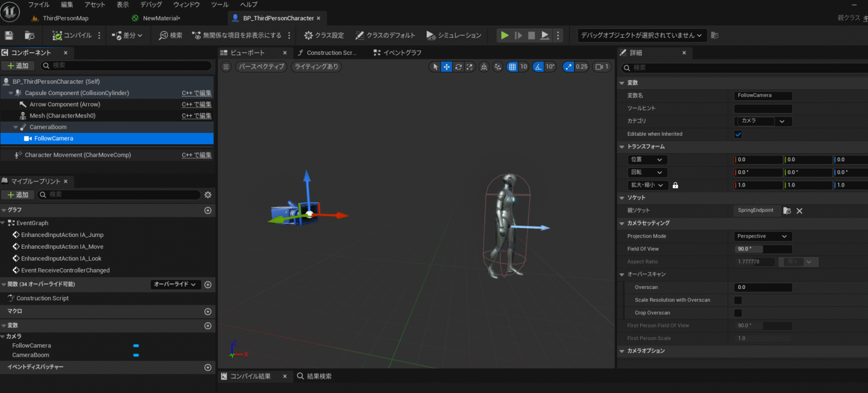868x393 pixels.
Task: Switch to the BP_ThirdPersonCharacter tab
Action: pyautogui.click(x=277, y=18)
